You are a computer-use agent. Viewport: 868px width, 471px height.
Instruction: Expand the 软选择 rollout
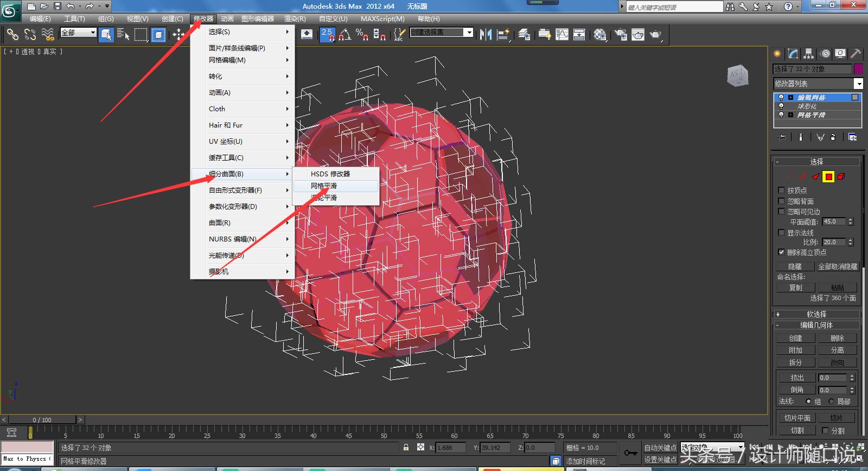(816, 314)
